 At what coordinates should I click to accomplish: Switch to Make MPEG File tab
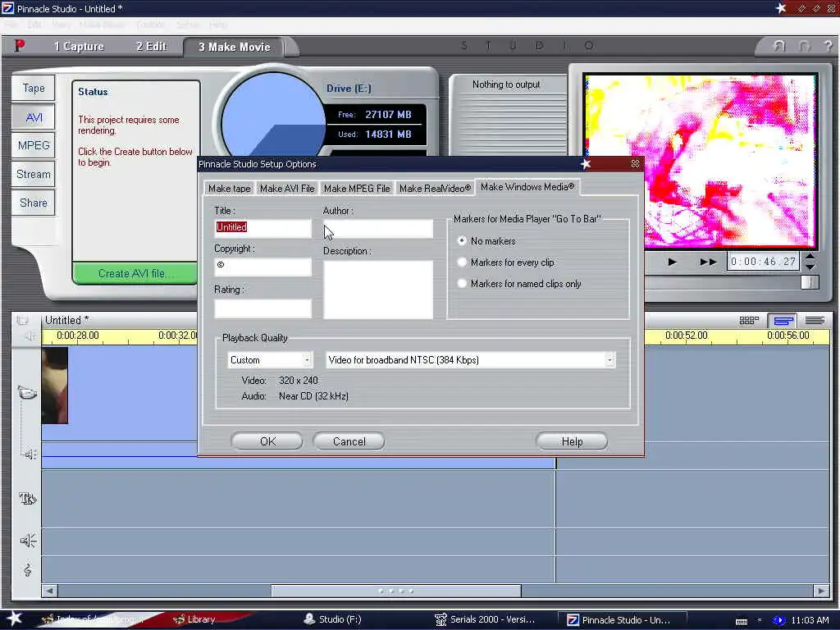[x=357, y=189]
